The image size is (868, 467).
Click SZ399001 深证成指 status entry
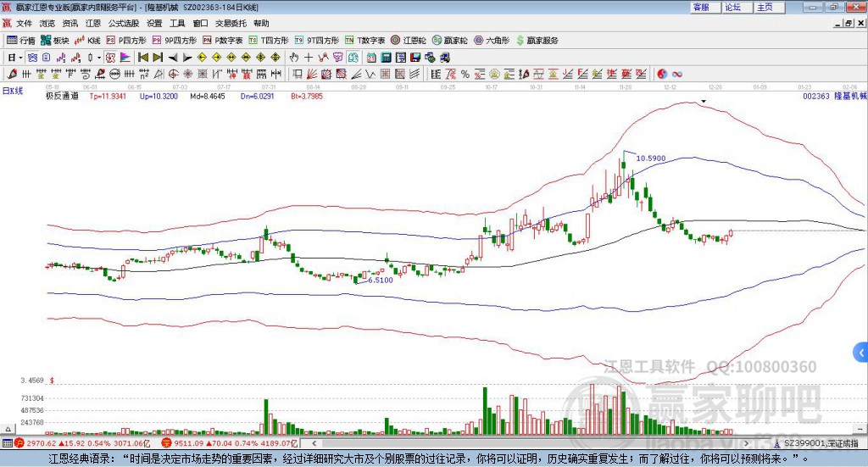(816, 443)
